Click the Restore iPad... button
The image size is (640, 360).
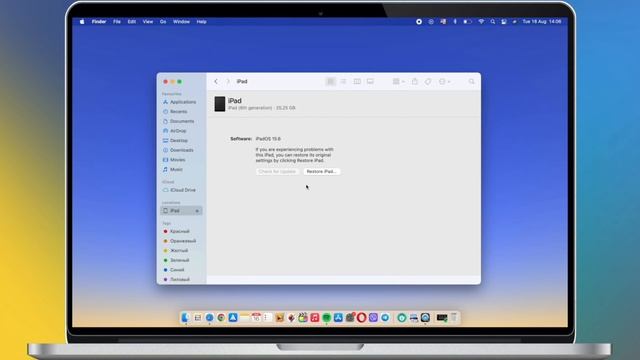click(x=321, y=171)
